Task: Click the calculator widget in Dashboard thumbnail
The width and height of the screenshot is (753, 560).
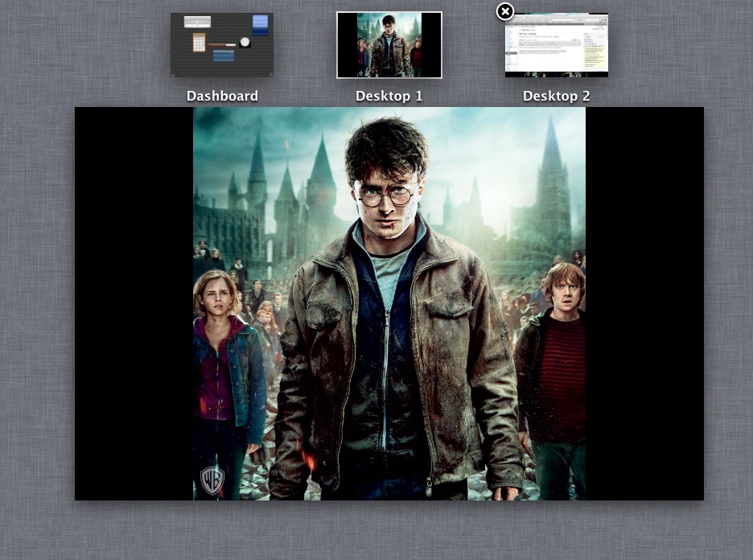Action: [x=199, y=42]
